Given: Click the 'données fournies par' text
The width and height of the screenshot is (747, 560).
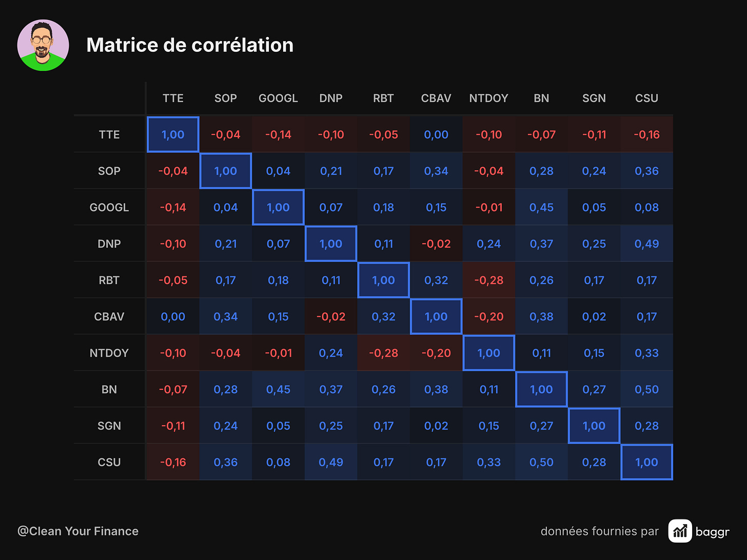Looking at the screenshot, I should pyautogui.click(x=599, y=531).
